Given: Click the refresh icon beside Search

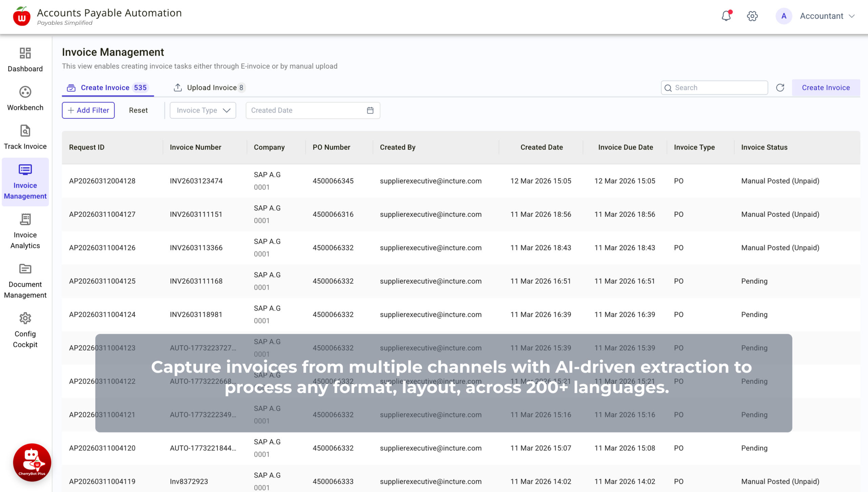Looking at the screenshot, I should point(780,88).
